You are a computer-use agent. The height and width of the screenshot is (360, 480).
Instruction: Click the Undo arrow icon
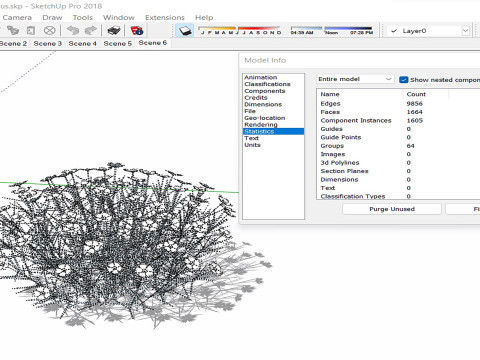tap(72, 31)
